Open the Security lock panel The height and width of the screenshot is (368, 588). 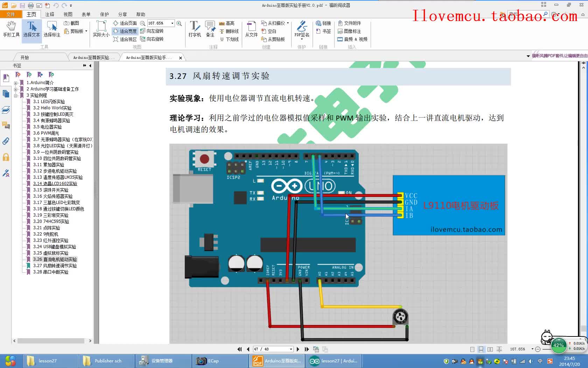[6, 157]
